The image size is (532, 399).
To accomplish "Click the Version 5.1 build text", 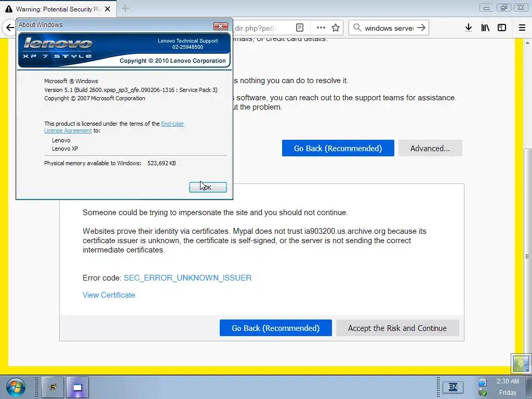I will click(130, 90).
